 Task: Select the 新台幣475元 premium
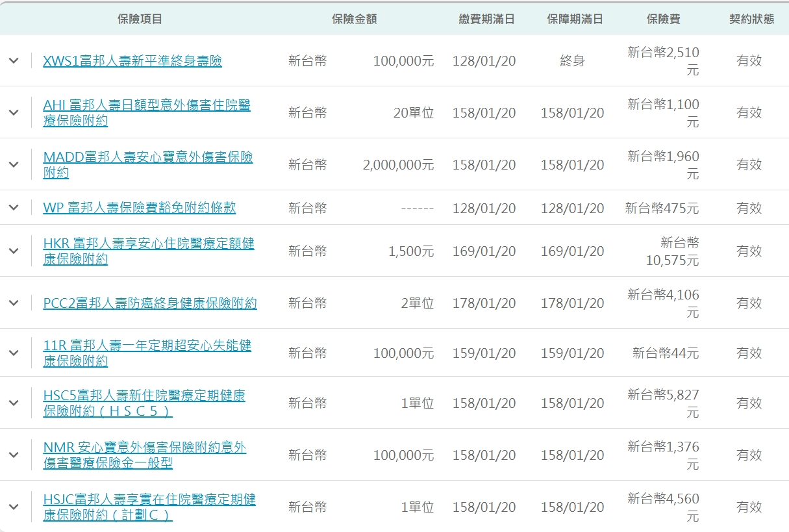point(662,209)
